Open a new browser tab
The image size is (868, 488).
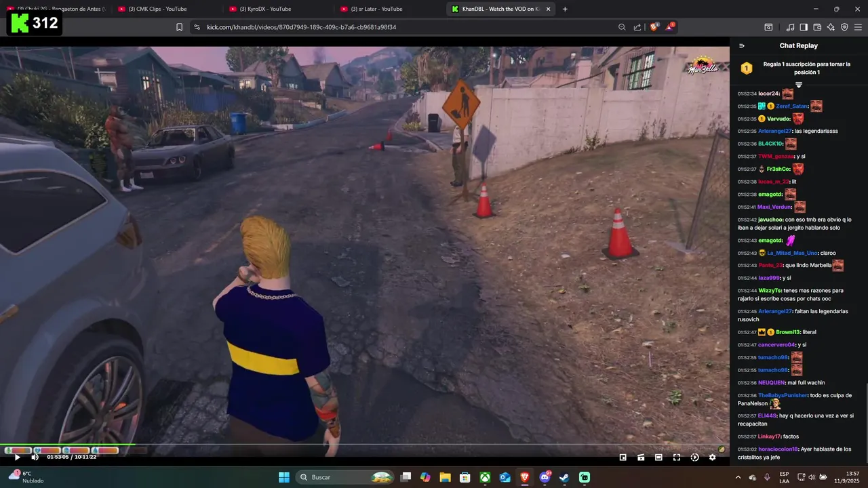coord(565,9)
